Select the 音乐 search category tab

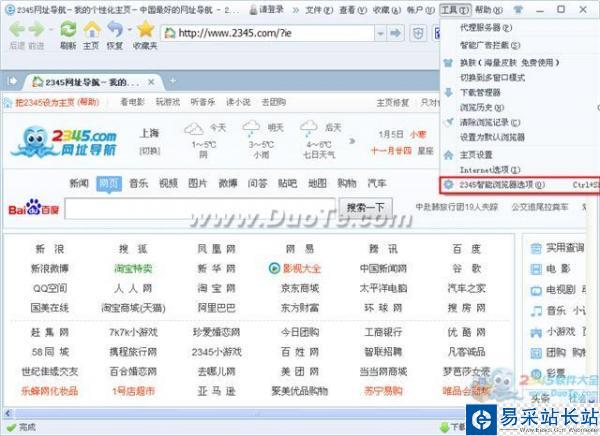coord(139,183)
